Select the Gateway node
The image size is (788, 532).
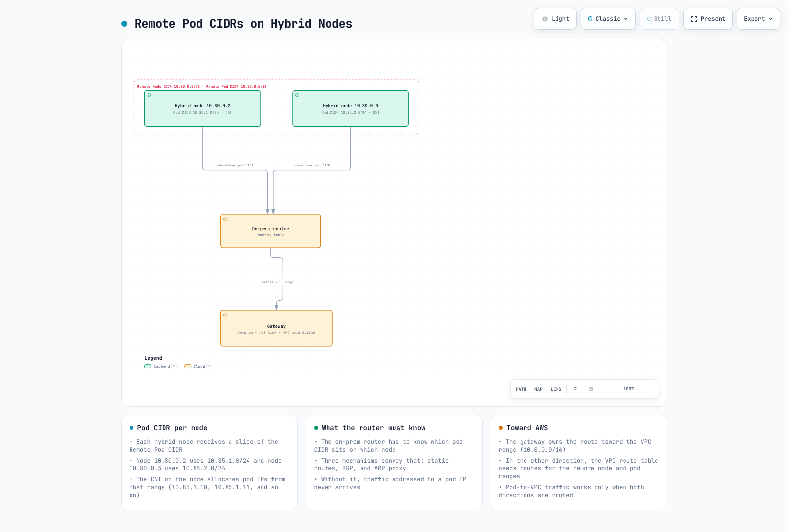(276, 329)
